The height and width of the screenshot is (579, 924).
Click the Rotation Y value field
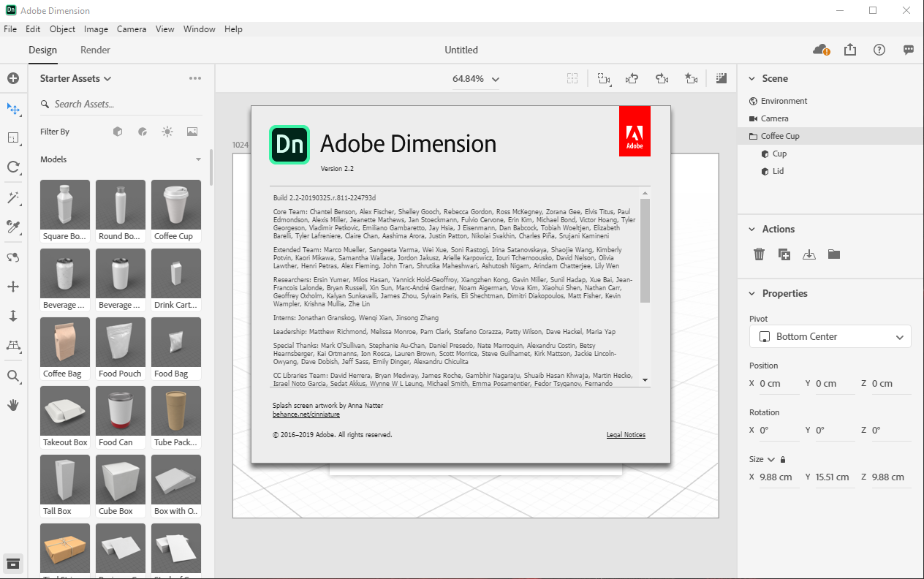coord(835,430)
